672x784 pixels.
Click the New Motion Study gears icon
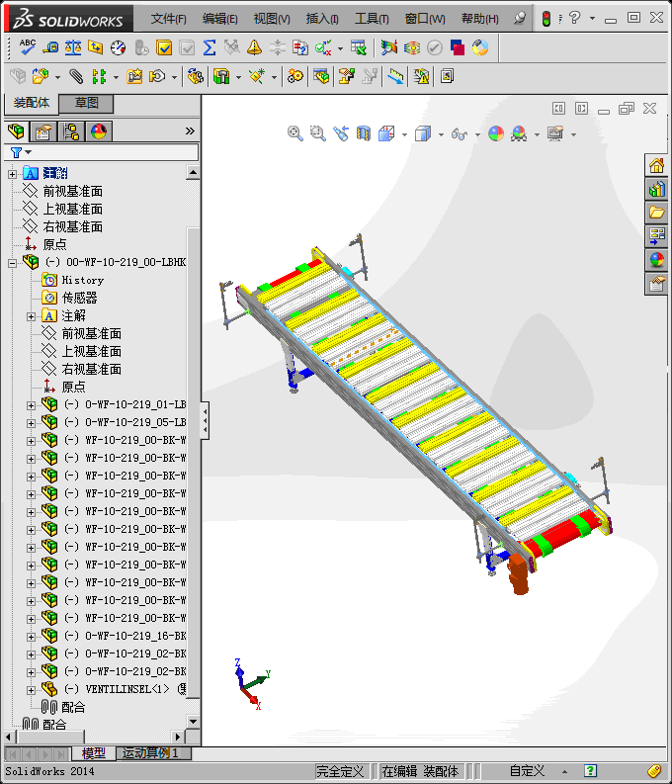(295, 76)
